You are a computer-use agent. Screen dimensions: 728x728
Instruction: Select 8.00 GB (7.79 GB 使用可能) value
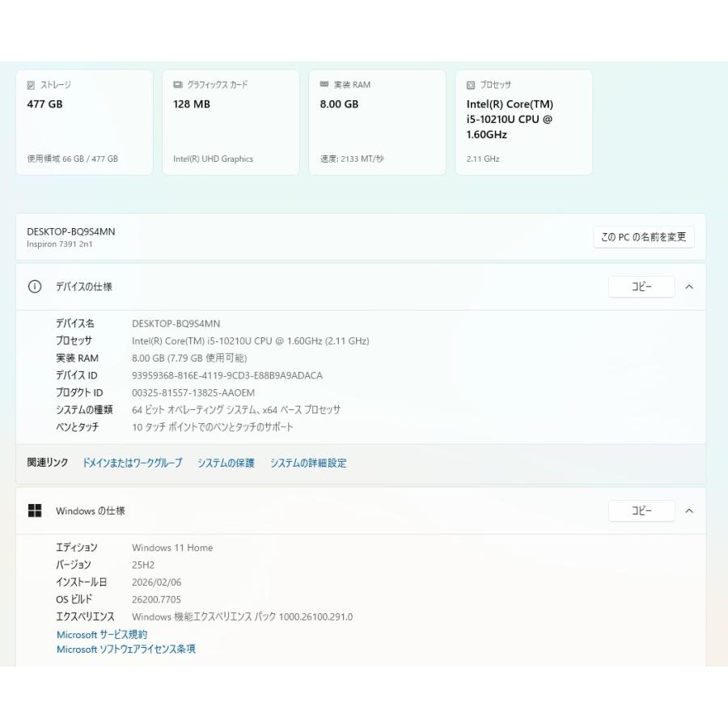coord(189,358)
